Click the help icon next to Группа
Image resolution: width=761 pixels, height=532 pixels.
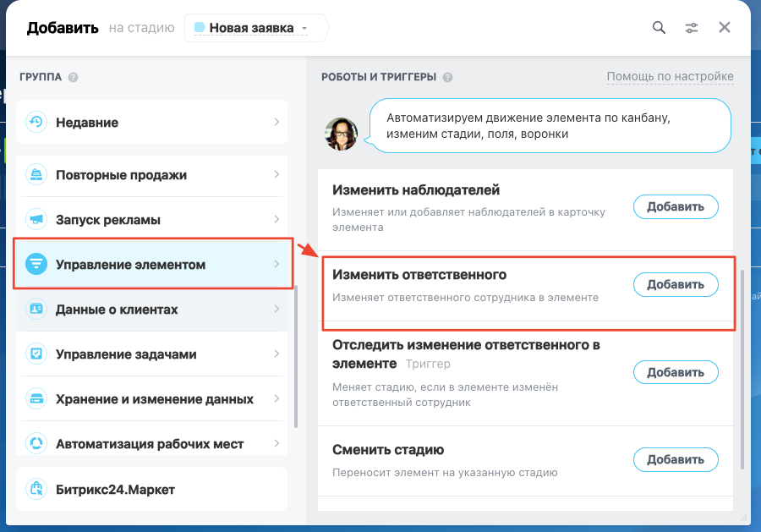pyautogui.click(x=74, y=77)
